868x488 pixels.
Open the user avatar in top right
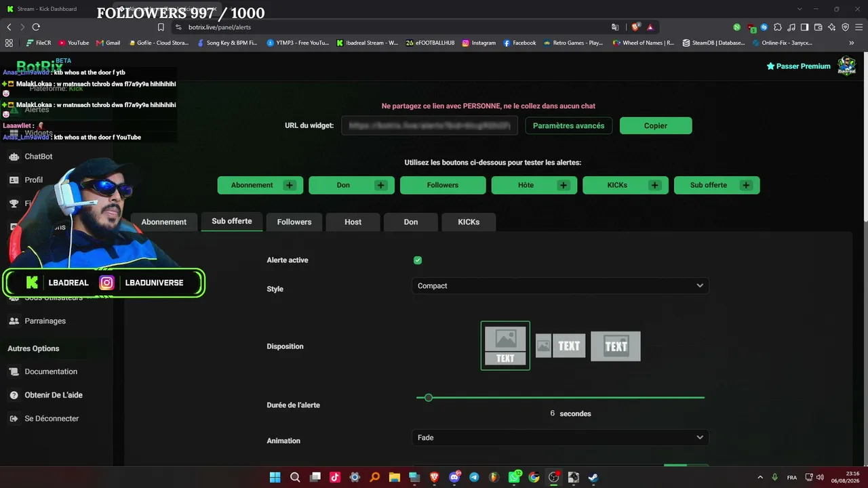pos(846,66)
